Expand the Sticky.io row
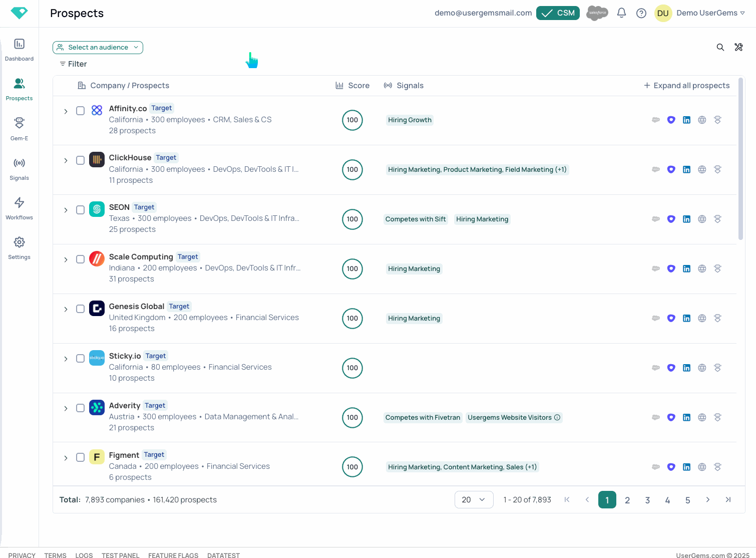Viewport: 756px width, 558px height. click(x=66, y=359)
